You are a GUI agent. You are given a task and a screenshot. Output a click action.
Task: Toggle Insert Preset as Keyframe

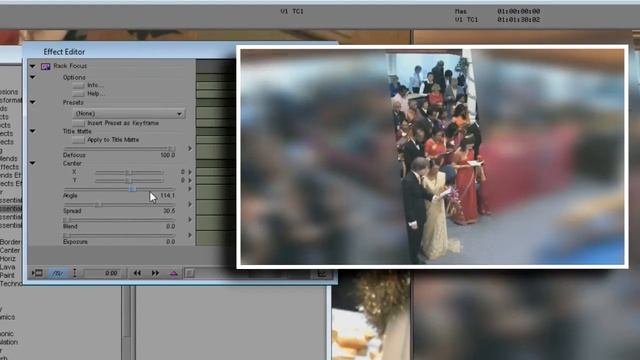(78, 123)
